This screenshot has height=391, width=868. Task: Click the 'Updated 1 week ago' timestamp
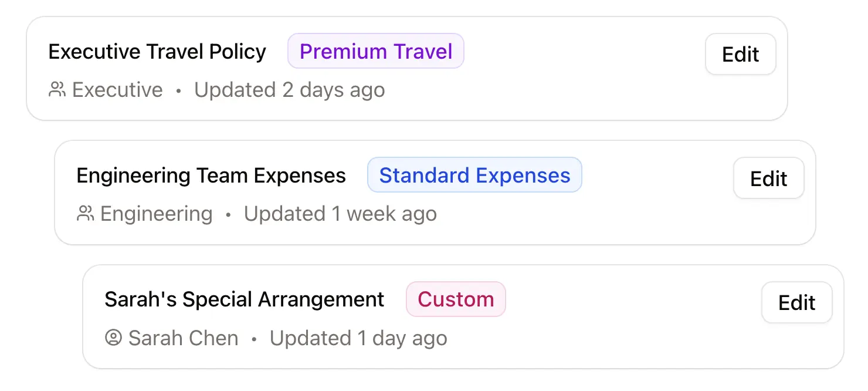340,214
